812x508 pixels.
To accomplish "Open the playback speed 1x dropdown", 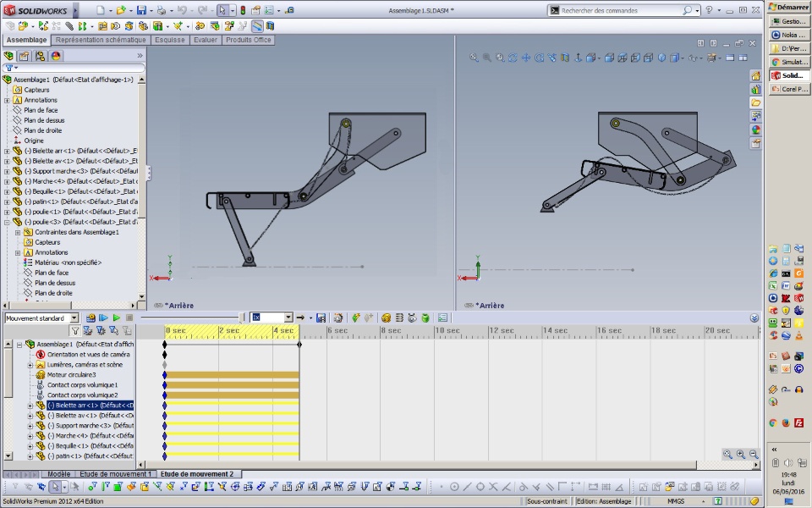I will click(x=288, y=317).
